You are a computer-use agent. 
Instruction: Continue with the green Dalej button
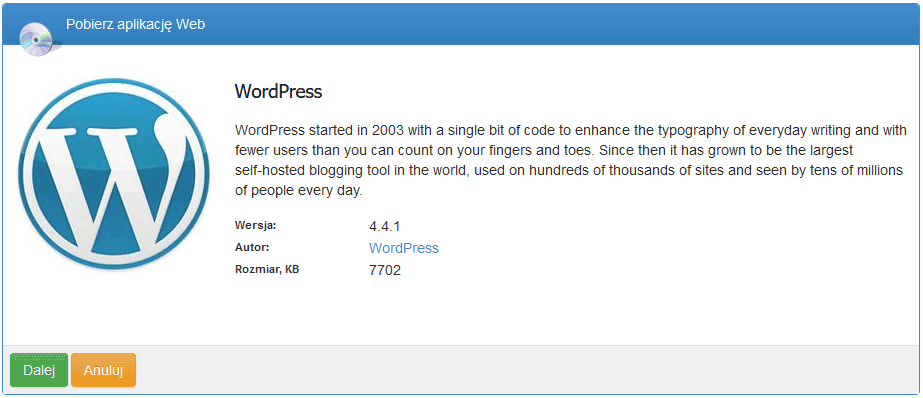[x=39, y=370]
